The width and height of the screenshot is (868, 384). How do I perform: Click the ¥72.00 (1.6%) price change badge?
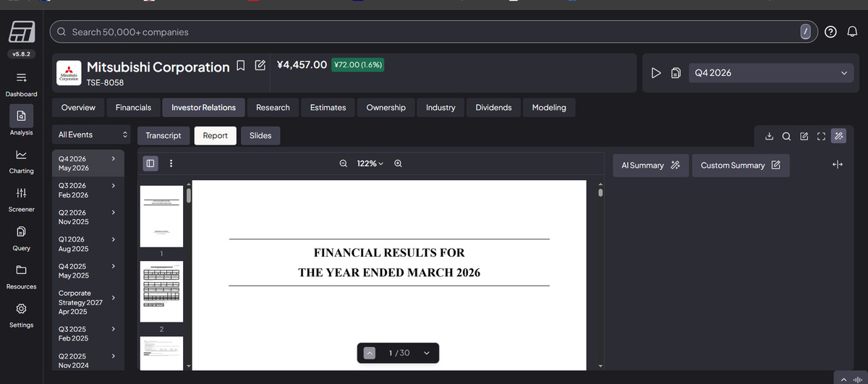357,64
